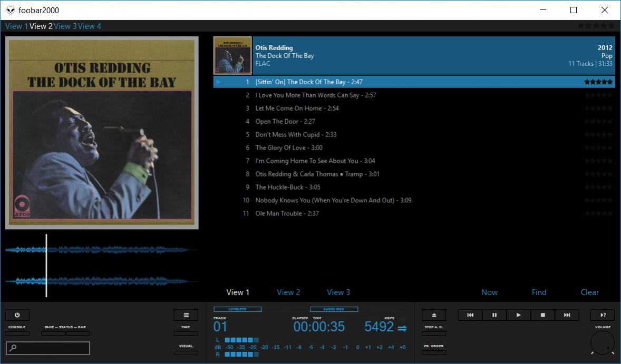The height and width of the screenshot is (364, 621).
Task: Stop playback
Action: coord(542,315)
